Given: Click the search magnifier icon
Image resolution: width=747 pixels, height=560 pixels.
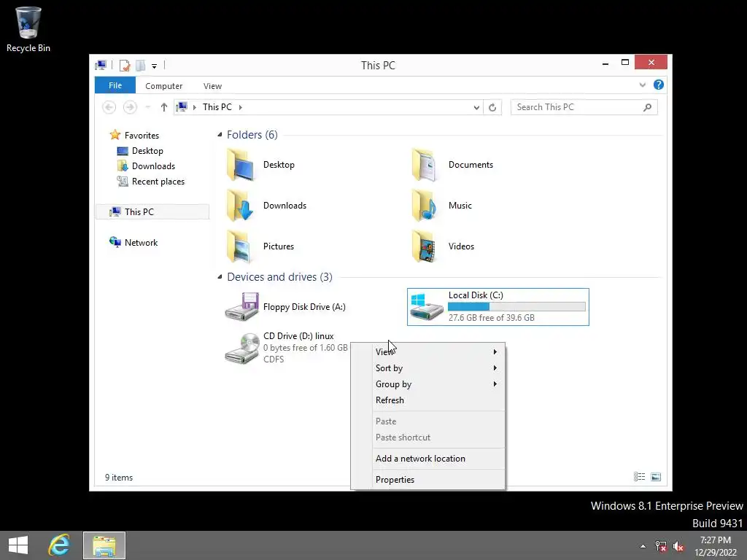Looking at the screenshot, I should pos(647,107).
